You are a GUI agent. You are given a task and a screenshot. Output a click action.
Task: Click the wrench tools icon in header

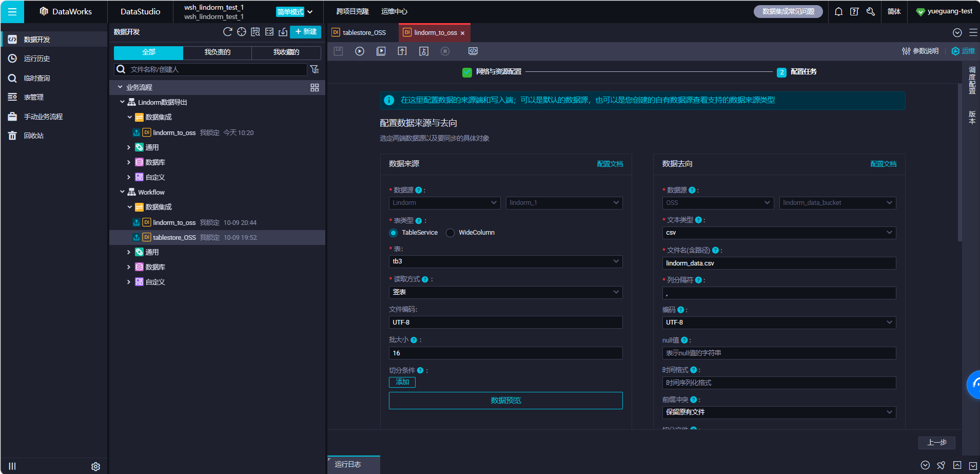pyautogui.click(x=871, y=11)
